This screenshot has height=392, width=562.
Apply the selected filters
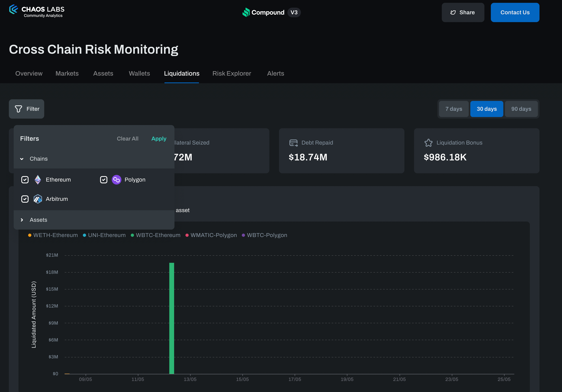coord(159,139)
